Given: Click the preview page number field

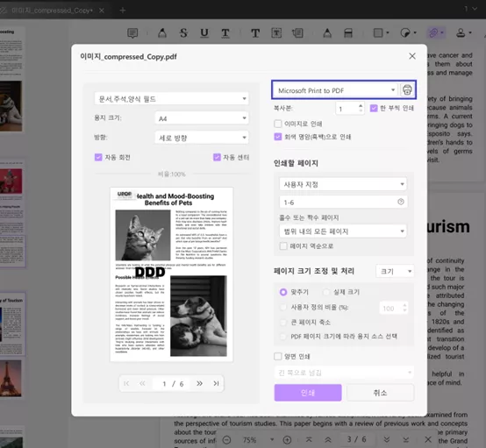Looking at the screenshot, I should click(x=164, y=384).
